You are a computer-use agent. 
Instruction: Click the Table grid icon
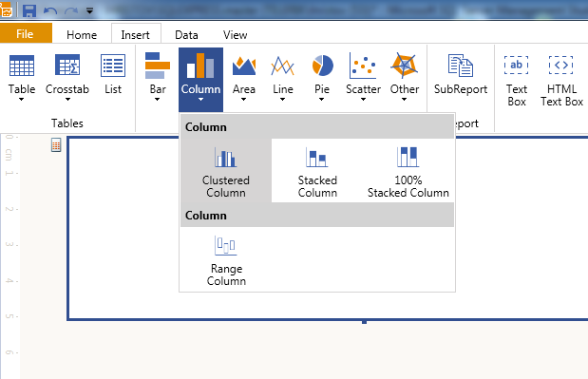coord(22,66)
